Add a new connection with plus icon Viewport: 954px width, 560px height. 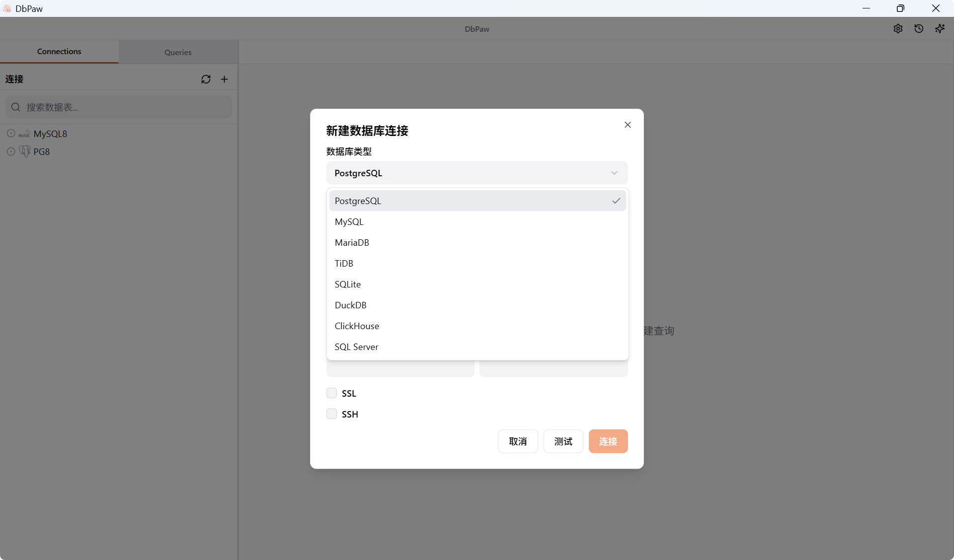tap(225, 79)
